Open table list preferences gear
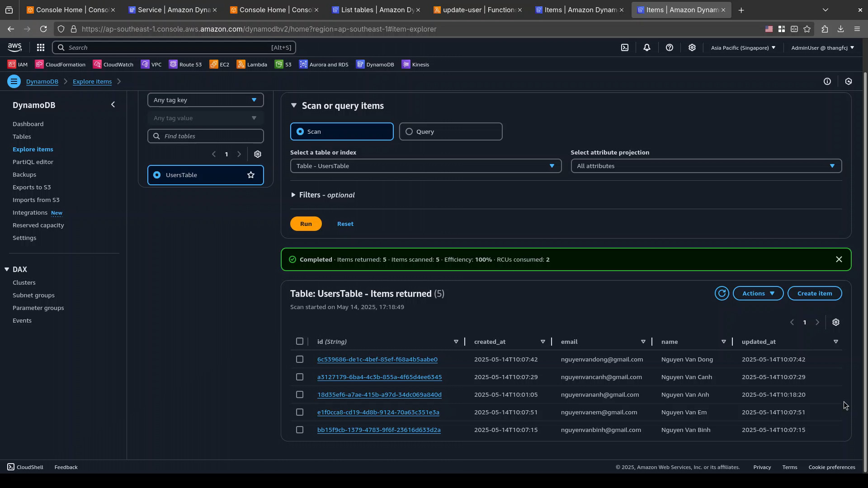The width and height of the screenshot is (868, 488). pyautogui.click(x=258, y=154)
